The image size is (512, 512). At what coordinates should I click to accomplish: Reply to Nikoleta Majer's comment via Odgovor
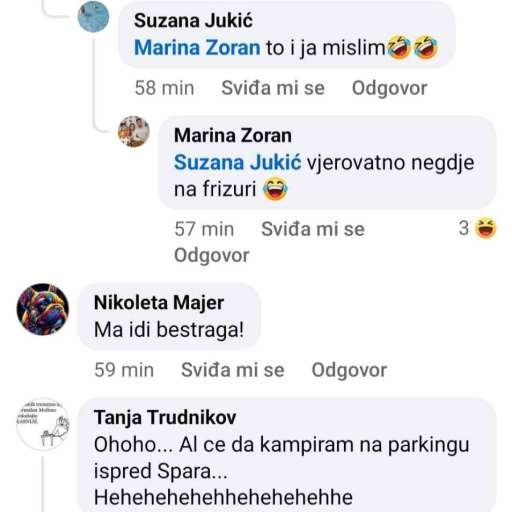point(349,370)
